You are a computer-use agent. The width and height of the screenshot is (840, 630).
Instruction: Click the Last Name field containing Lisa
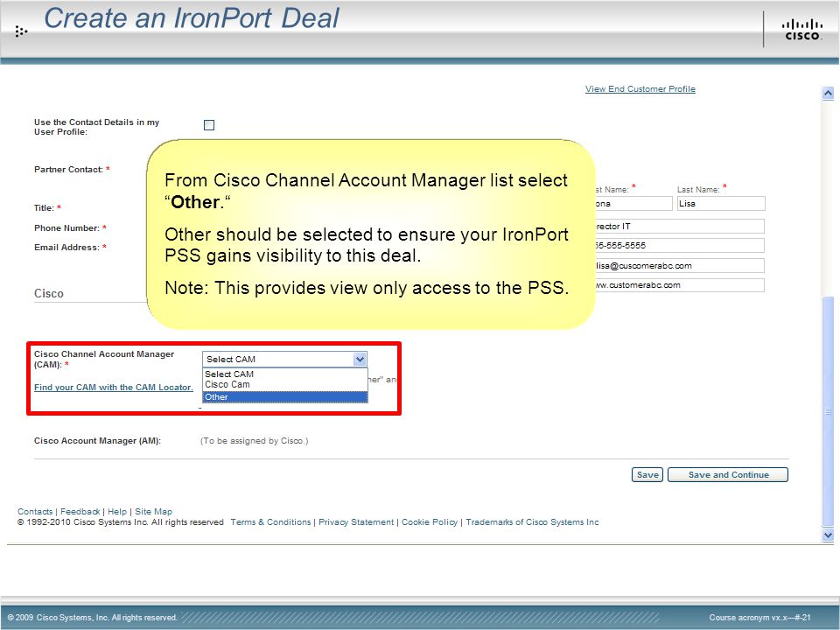721,204
